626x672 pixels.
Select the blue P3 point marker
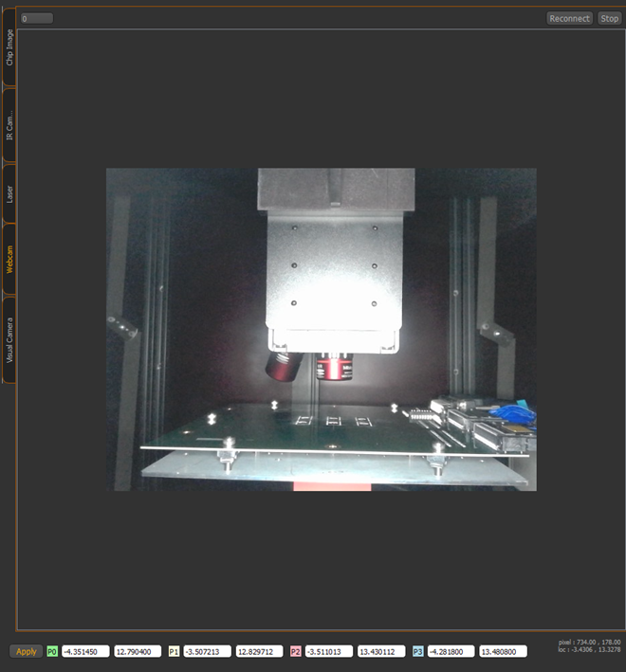pyautogui.click(x=417, y=651)
